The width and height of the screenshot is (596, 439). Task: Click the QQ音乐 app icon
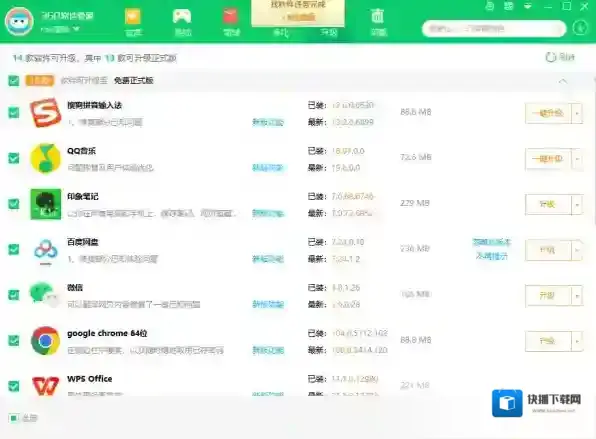46,158
